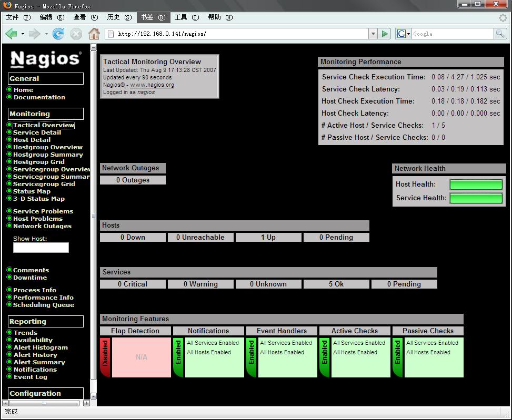Viewport: 512px width, 420px height.
Task: Click the address bar URL field
Action: pyautogui.click(x=242, y=34)
